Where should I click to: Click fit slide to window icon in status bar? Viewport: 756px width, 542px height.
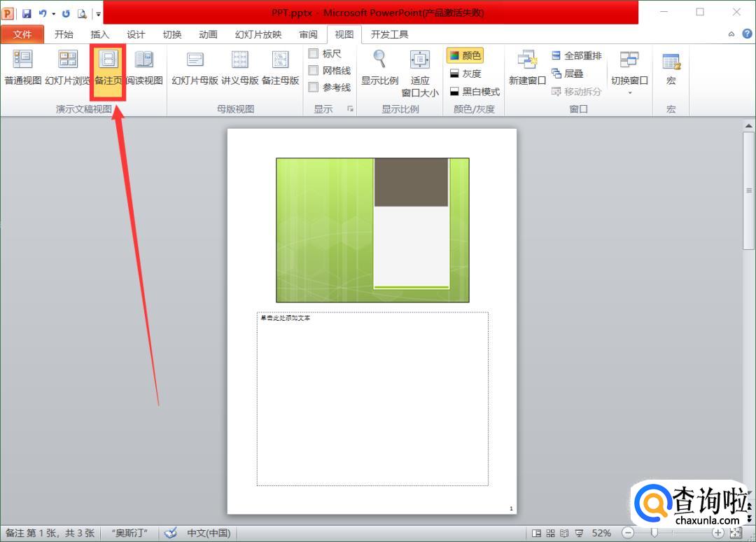click(x=736, y=533)
